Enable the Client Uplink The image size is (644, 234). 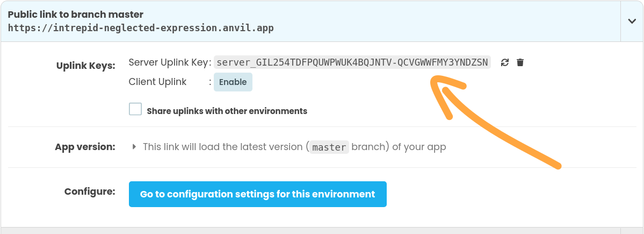pyautogui.click(x=233, y=82)
